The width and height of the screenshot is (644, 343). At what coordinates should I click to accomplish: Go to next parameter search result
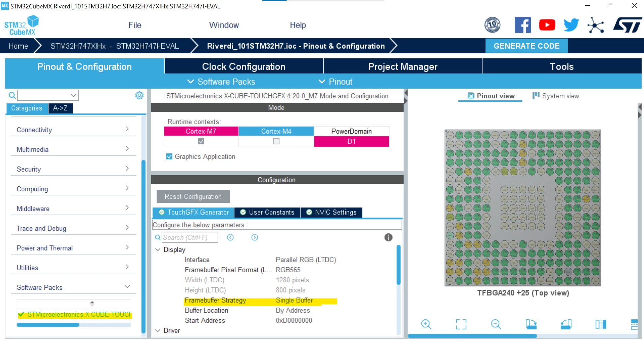click(x=255, y=238)
